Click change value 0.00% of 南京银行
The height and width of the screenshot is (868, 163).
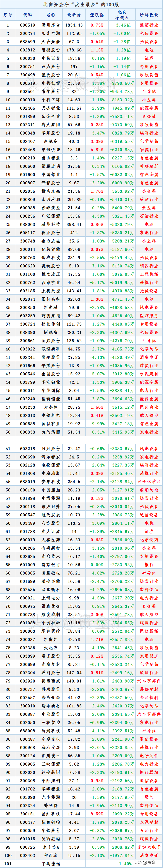(97, 565)
